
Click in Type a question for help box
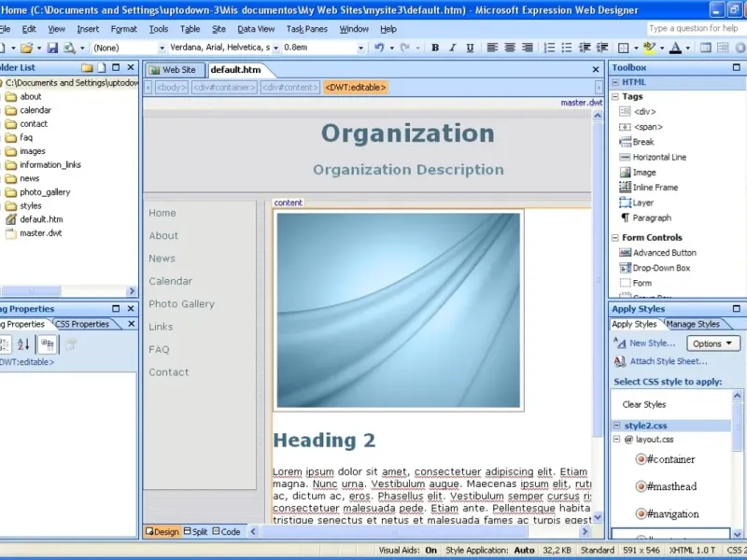pyautogui.click(x=697, y=29)
